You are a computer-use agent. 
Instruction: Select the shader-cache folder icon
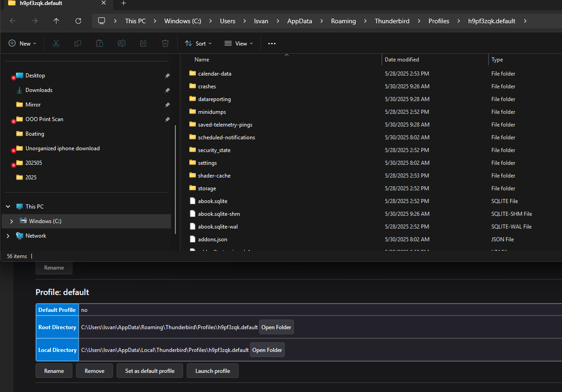pos(192,175)
